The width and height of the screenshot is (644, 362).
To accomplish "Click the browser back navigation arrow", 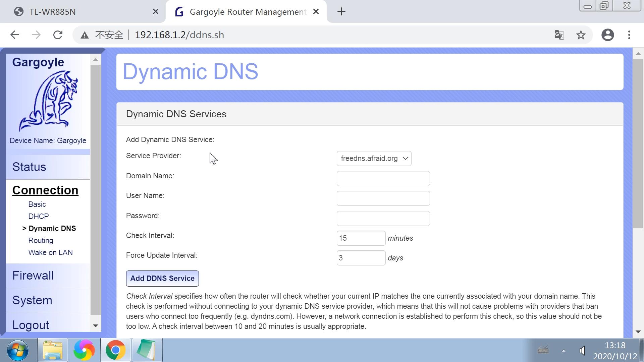I will click(x=15, y=35).
